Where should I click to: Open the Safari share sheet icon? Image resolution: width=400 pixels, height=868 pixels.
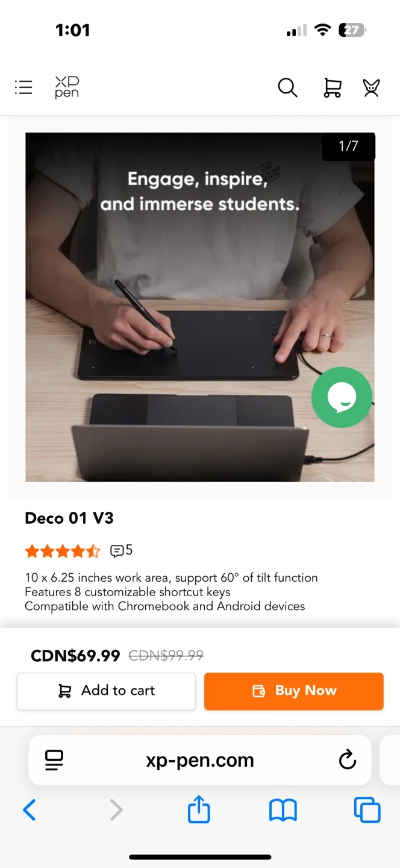click(x=199, y=809)
